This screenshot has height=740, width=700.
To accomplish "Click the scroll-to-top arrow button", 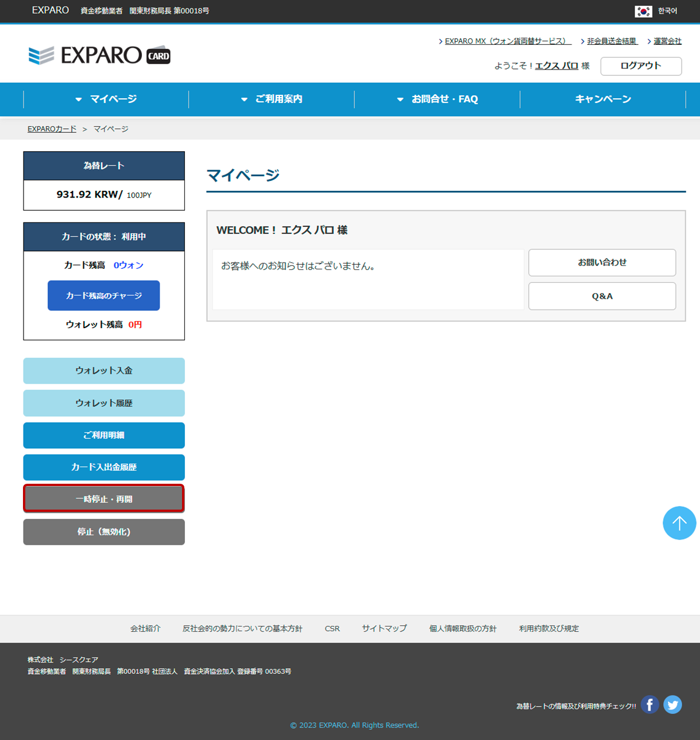I will tap(679, 523).
